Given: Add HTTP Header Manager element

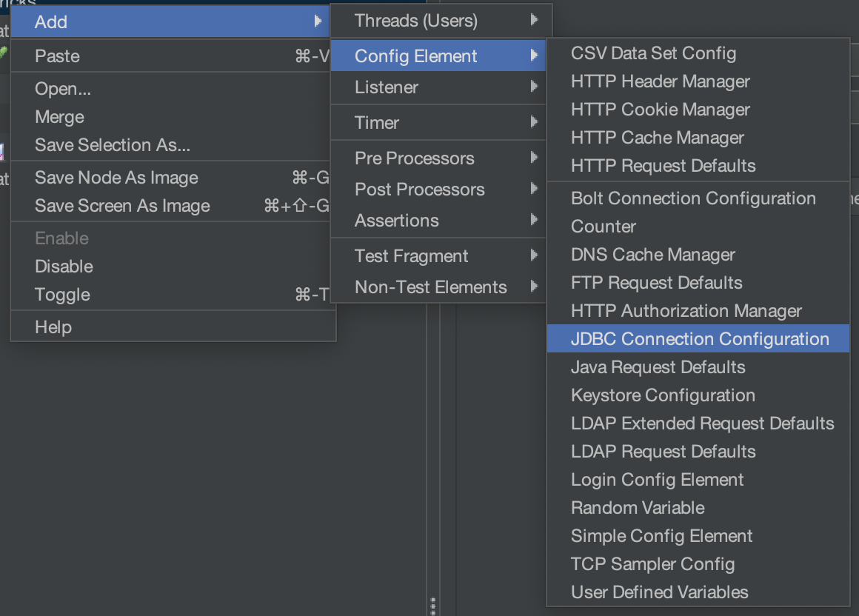Looking at the screenshot, I should (x=698, y=81).
